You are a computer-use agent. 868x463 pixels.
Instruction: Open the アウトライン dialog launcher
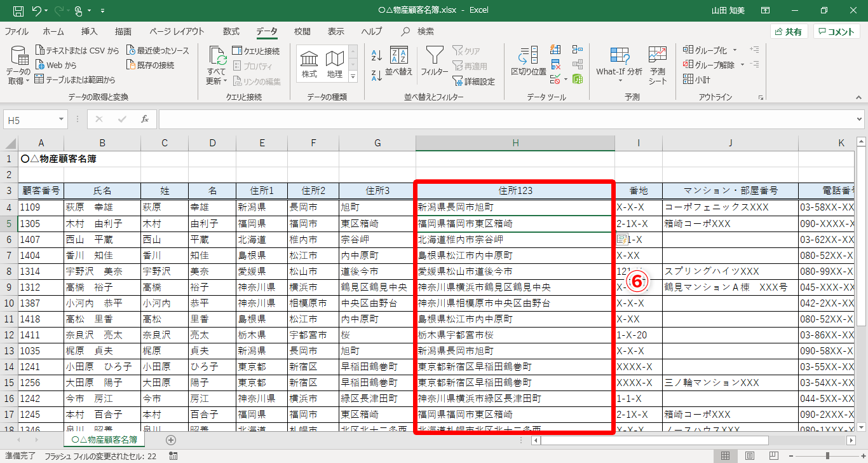(x=761, y=98)
